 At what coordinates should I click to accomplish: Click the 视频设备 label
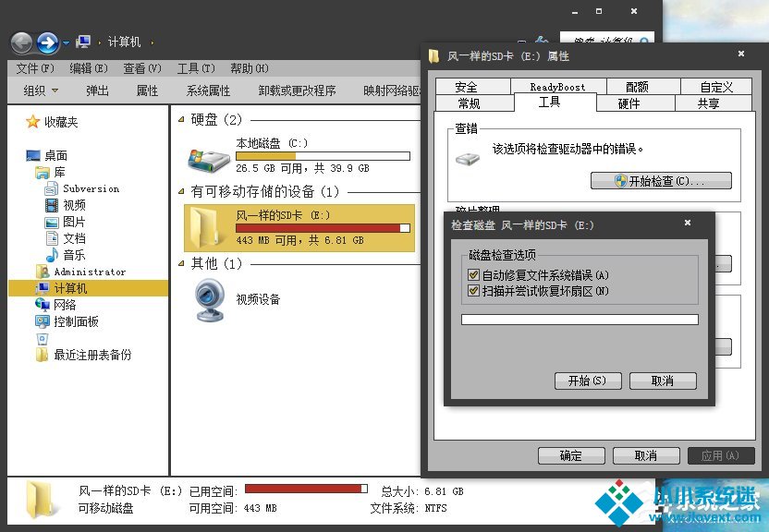pyautogui.click(x=258, y=299)
